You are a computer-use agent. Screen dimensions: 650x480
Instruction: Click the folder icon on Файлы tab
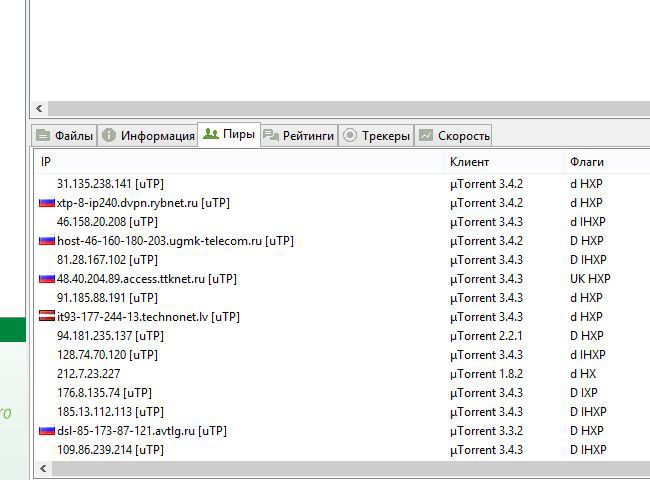(43, 135)
